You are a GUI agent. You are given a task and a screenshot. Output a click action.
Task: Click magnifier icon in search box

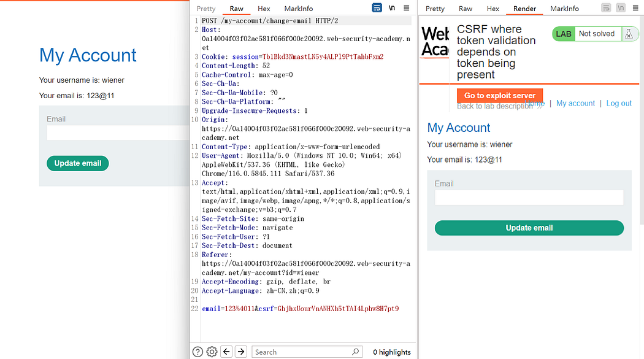point(356,352)
